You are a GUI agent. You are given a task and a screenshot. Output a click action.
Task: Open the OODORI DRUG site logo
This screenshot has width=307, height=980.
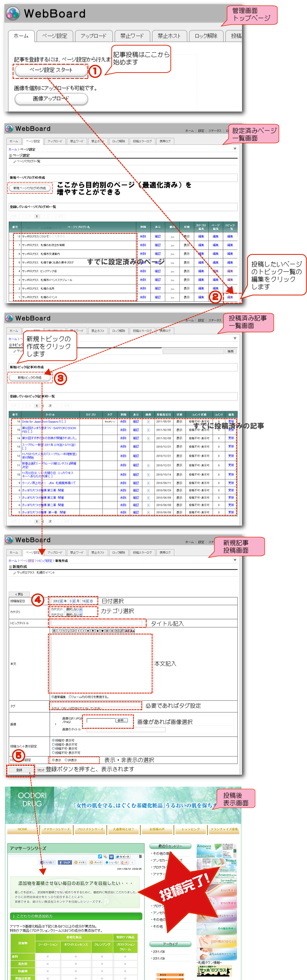[32, 799]
